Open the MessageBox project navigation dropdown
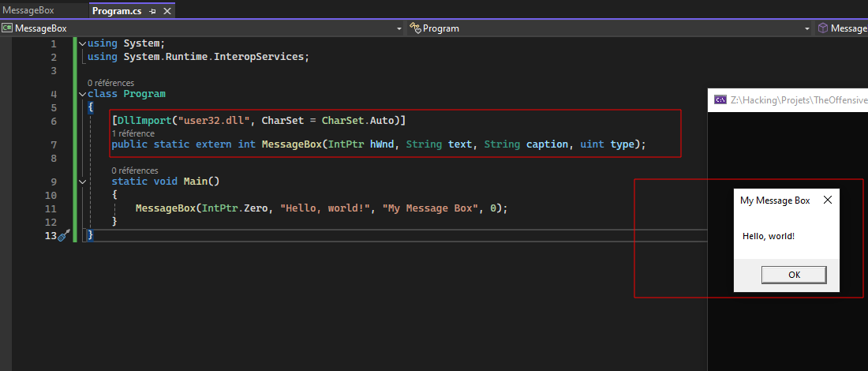This screenshot has width=868, height=371. click(202, 28)
